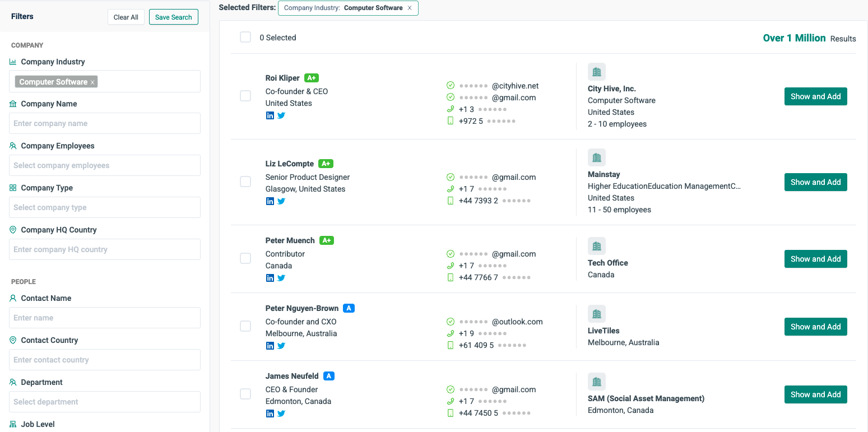
Task: Show and Add Peter Nguyen-Brown's contact
Action: pyautogui.click(x=816, y=327)
